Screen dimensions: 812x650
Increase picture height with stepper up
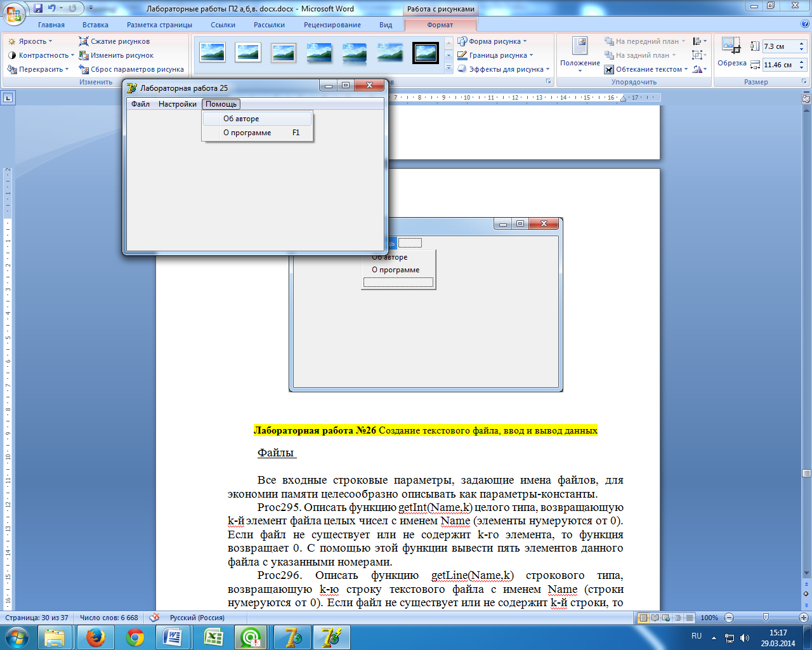[x=802, y=44]
